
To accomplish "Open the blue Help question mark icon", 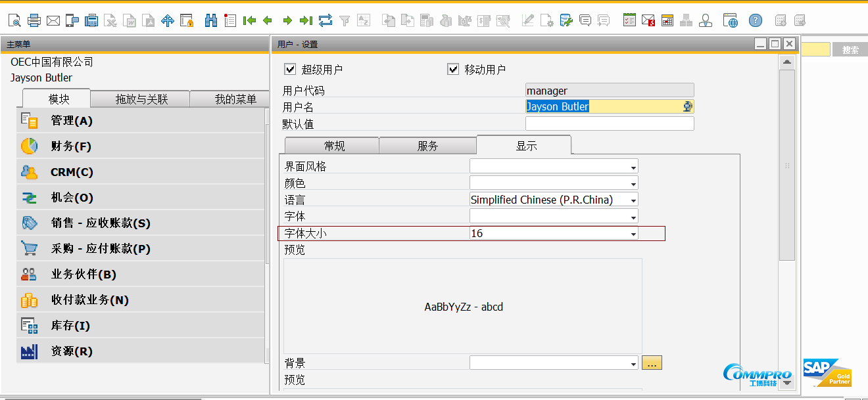I will tap(756, 20).
